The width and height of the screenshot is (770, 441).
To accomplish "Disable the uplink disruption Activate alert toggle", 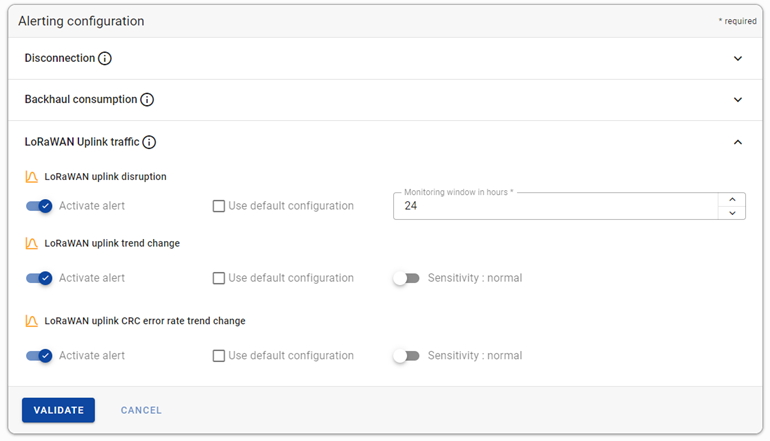I will [39, 206].
